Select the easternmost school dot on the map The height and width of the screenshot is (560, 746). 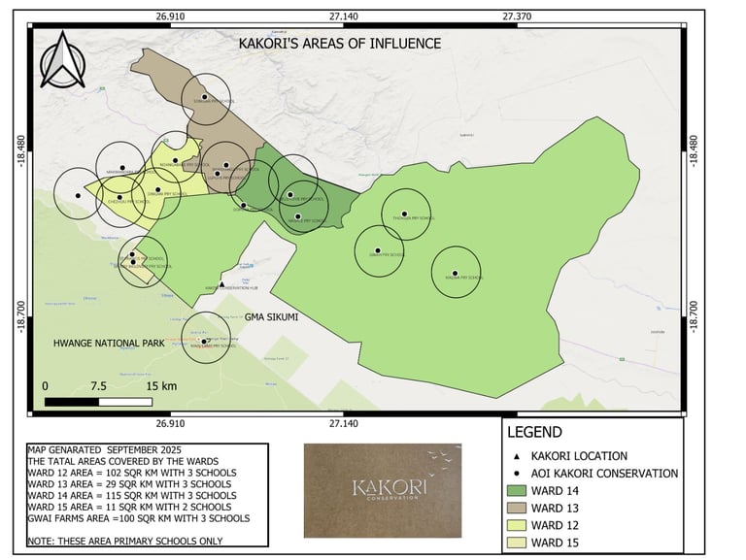[x=455, y=274]
